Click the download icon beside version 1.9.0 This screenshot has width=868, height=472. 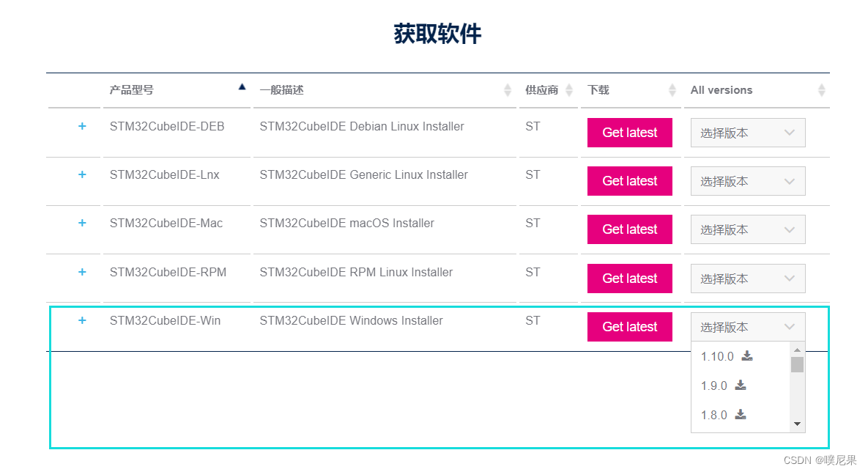[740, 385]
